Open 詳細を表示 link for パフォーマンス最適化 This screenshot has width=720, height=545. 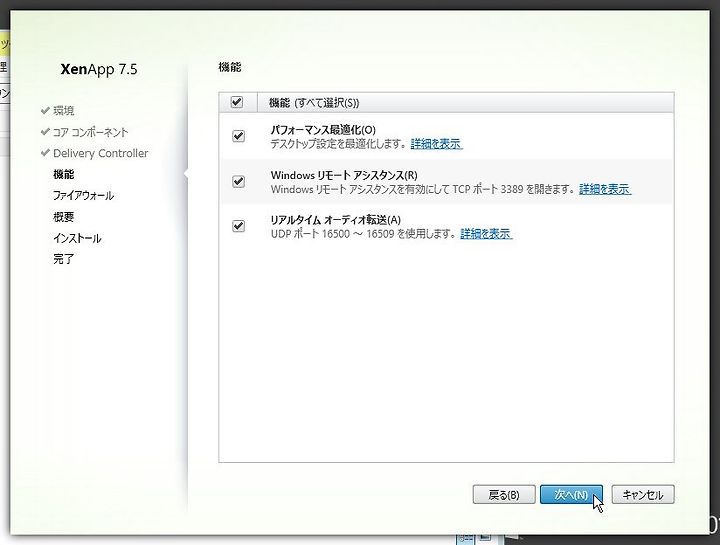pos(436,144)
